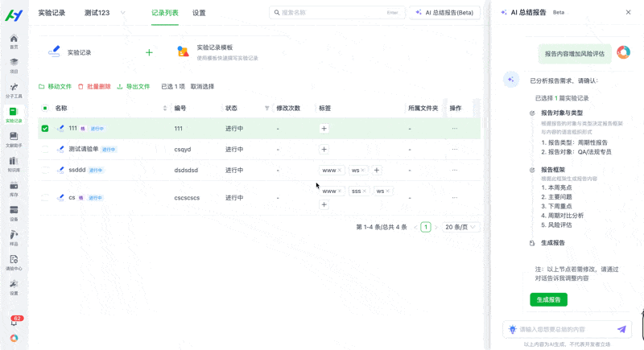
Task: Open the 首页 home icon in sidebar
Action: (14, 41)
